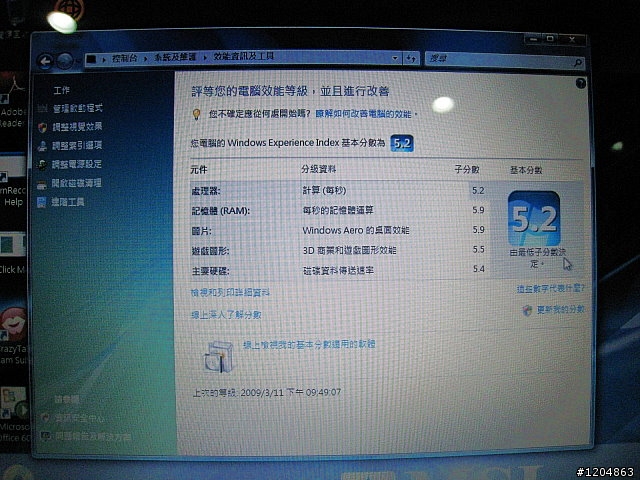Click the 主要硬碟 row label
Viewport: 640px width, 480px height.
(210, 271)
